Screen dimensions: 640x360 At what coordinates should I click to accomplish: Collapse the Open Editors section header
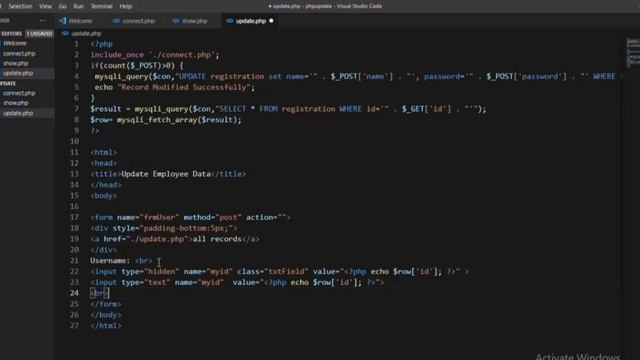click(11, 33)
